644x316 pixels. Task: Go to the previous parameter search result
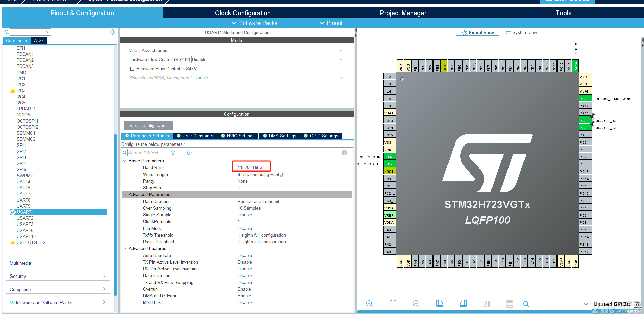pos(173,153)
